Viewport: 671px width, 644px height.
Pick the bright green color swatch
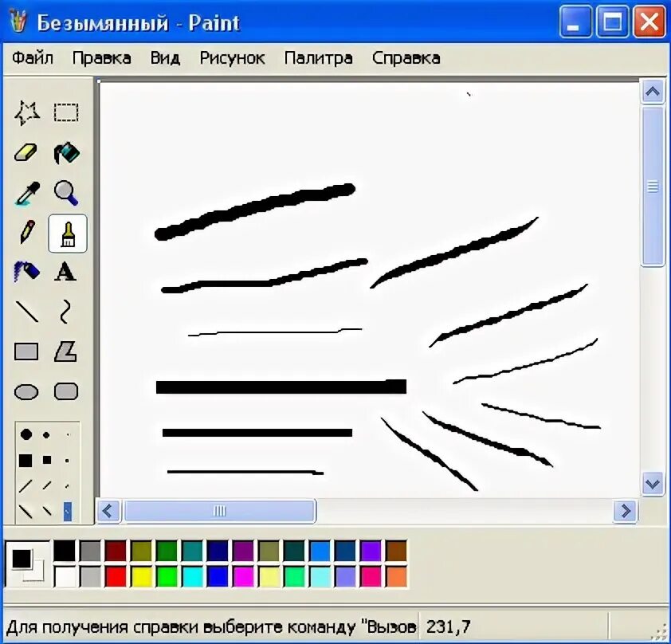pos(167,577)
